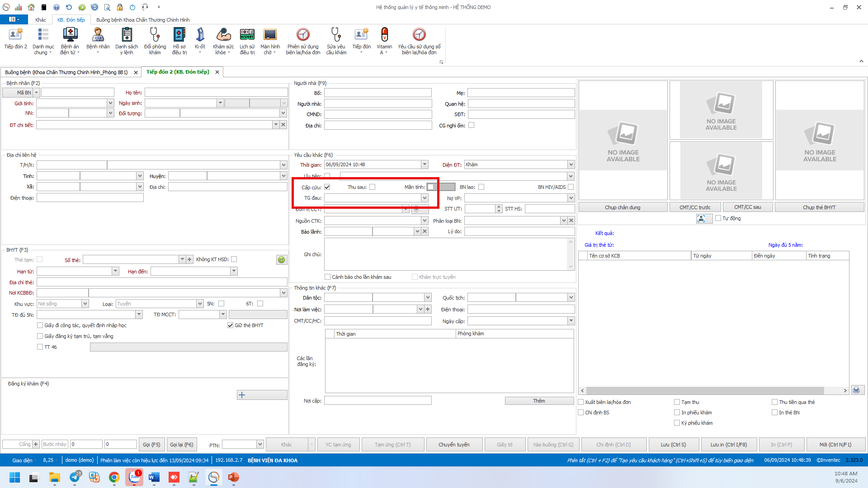Viewport: 868px width, 488px height.
Task: Toggle Cấp cứu checkbox on
Action: pyautogui.click(x=326, y=187)
